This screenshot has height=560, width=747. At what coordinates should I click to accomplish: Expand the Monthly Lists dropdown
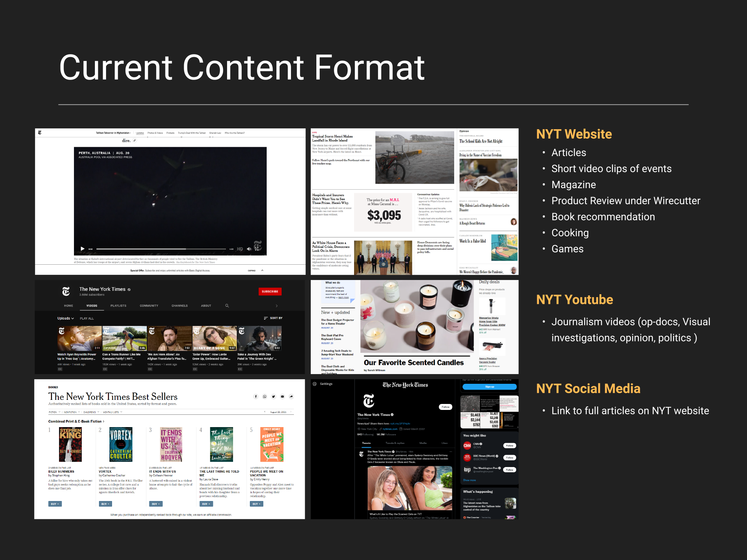[x=112, y=412]
